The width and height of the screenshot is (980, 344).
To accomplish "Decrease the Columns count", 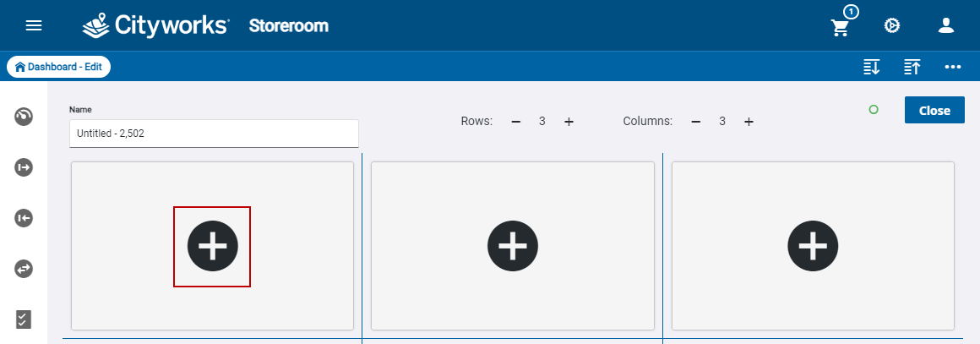I will (696, 121).
